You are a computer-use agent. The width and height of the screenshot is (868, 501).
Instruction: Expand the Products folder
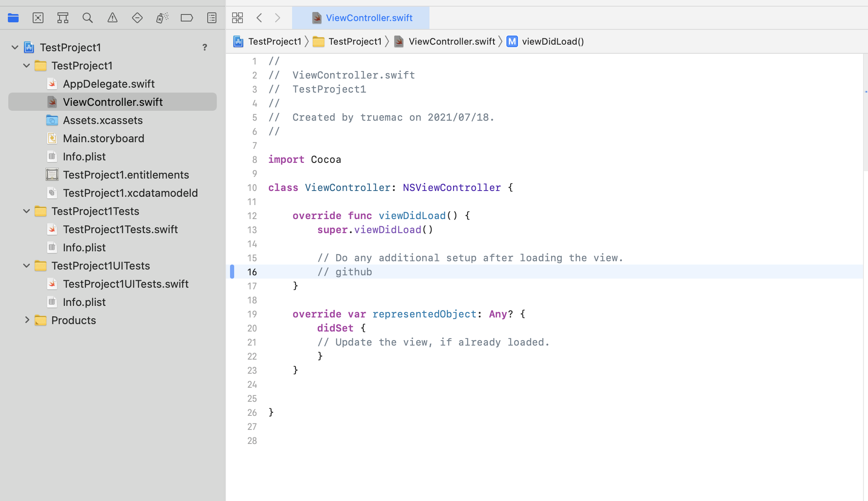click(x=26, y=320)
